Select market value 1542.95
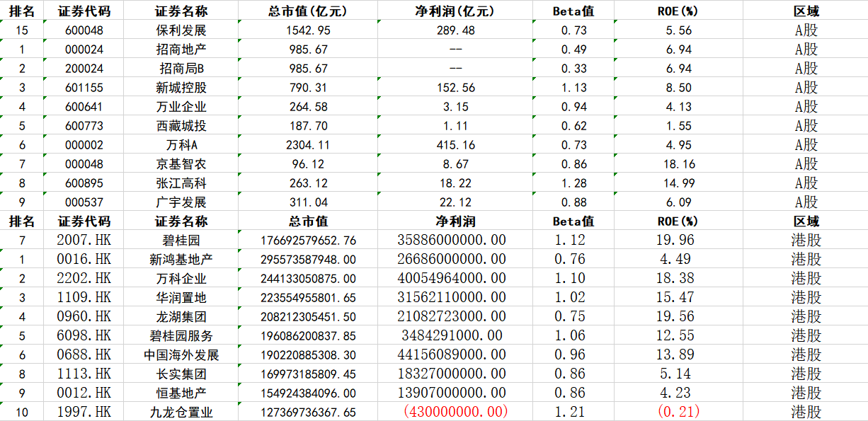This screenshot has width=868, height=421. [308, 30]
